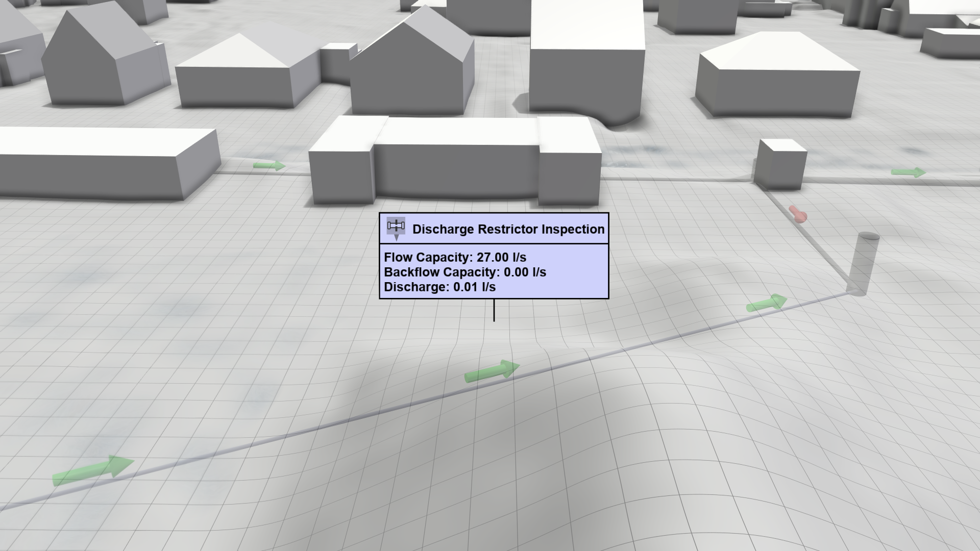Click the popup's vertical pointer line
980x551 pixels.
494,310
